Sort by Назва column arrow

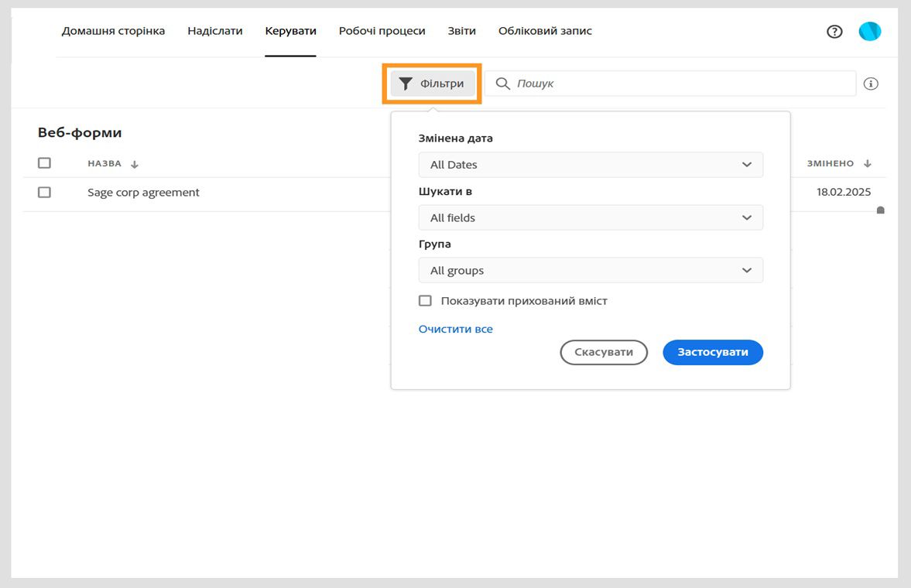click(x=135, y=164)
